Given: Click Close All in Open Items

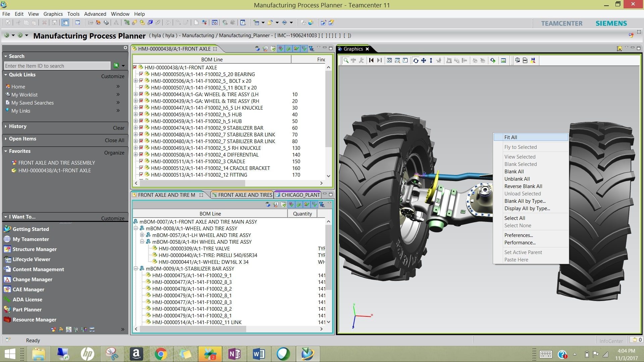Looking at the screenshot, I should point(114,140).
